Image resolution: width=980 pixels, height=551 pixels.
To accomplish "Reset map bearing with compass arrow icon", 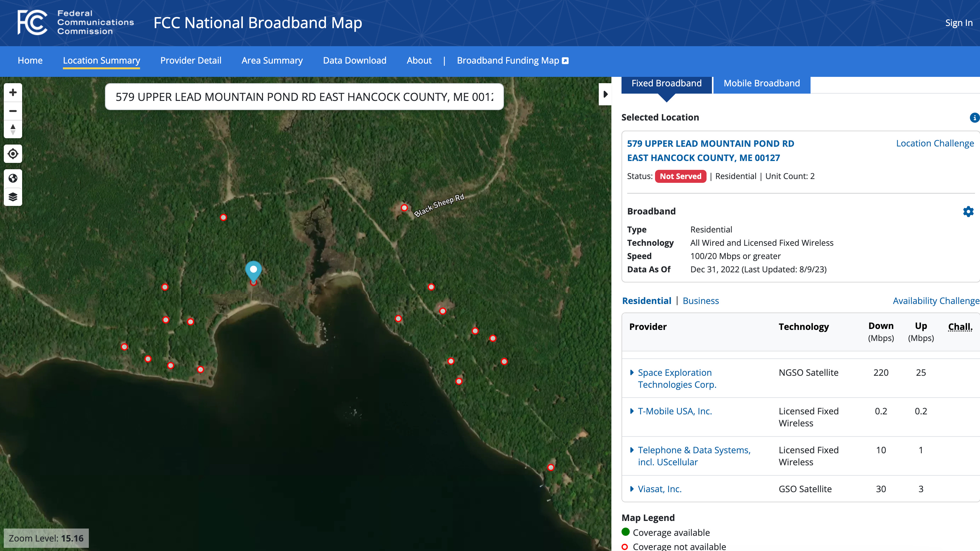I will click(13, 129).
